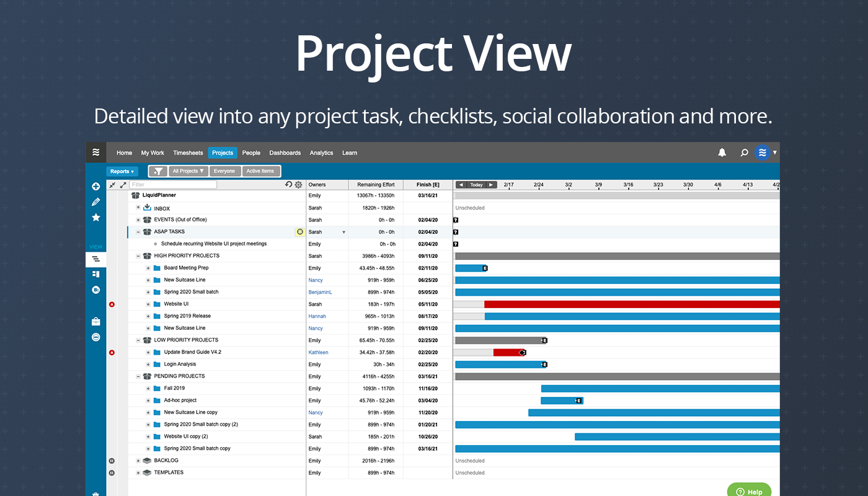Open the All Projects filter dropdown
The image size is (868, 496).
[188, 171]
